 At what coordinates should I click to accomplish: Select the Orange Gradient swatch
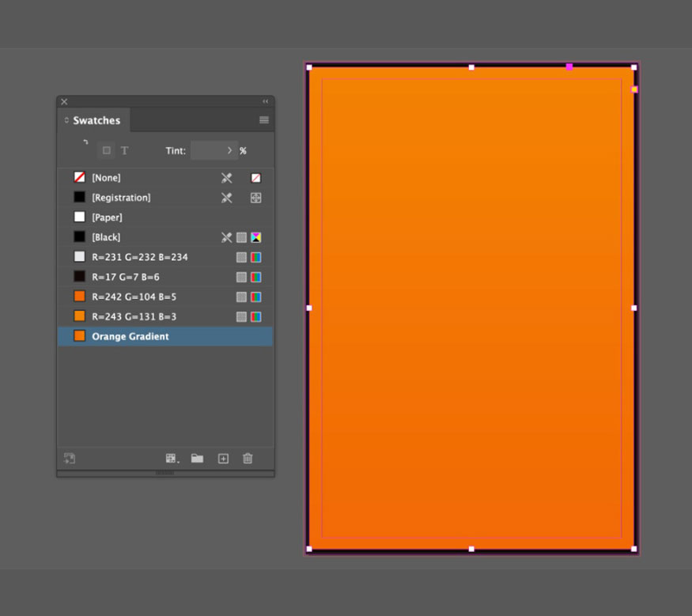[165, 336]
